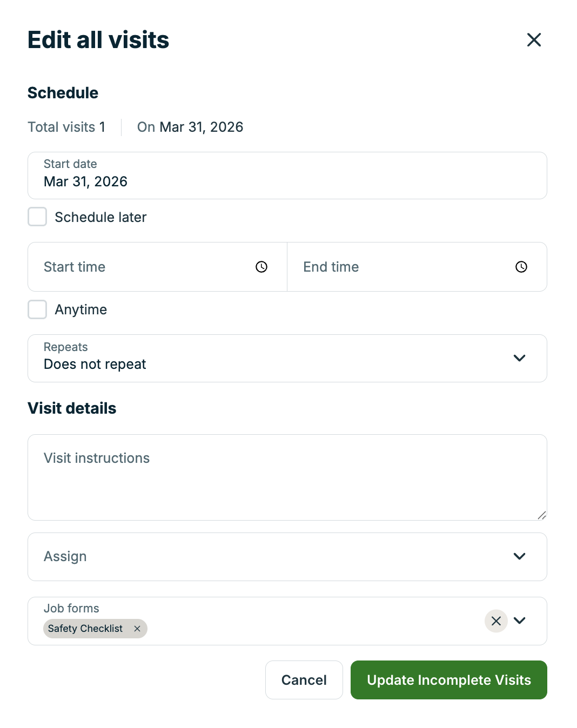Click the chevron in the Repeats field
The width and height of the screenshot is (577, 728).
coord(520,358)
